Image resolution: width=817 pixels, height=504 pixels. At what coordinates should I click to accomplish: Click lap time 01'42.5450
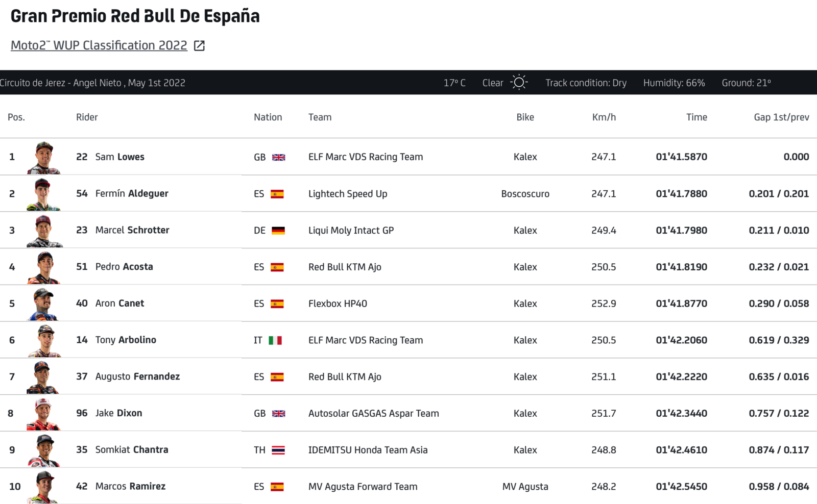682,486
